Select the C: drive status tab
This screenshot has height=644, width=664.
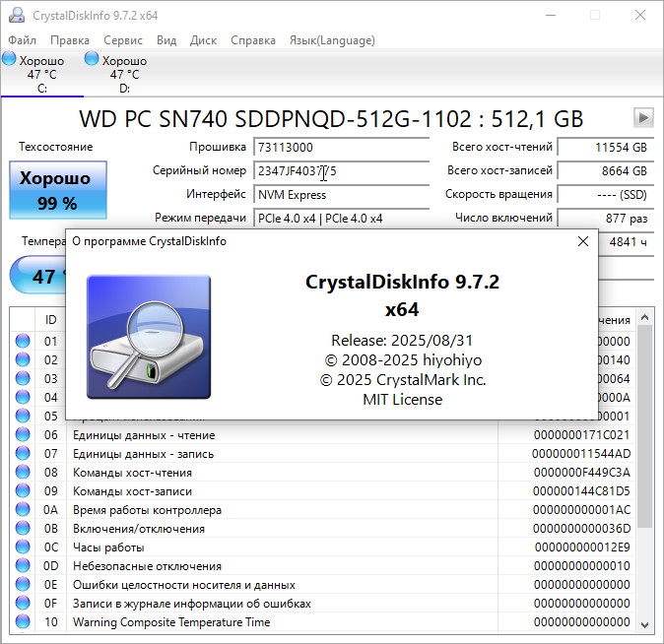pyautogui.click(x=42, y=74)
